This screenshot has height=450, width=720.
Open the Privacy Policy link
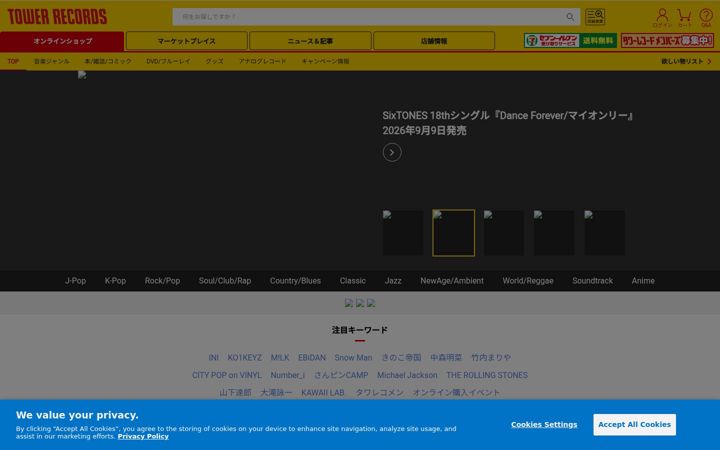tap(143, 436)
